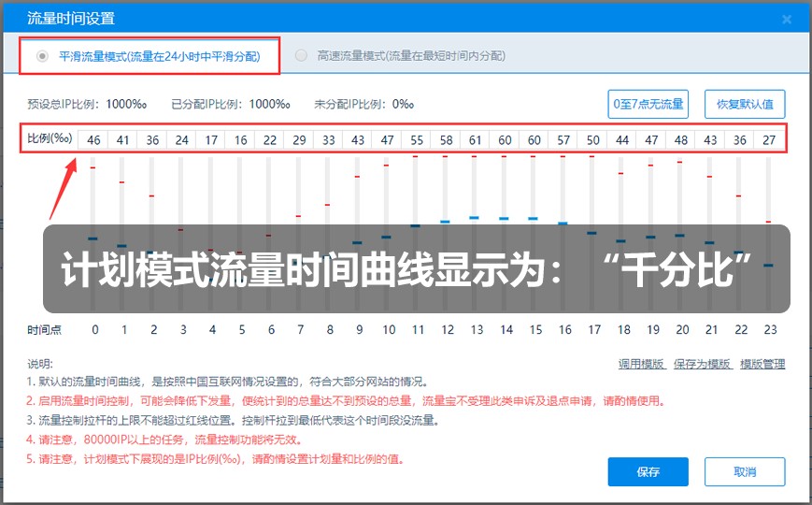The height and width of the screenshot is (505, 812).
Task: Click the slider handle for hour 20
Action: 679,236
